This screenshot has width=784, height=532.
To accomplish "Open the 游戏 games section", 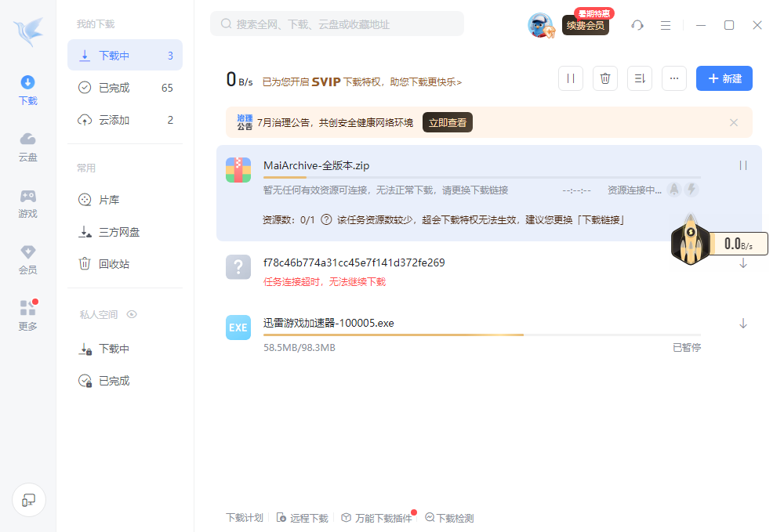I will point(28,203).
